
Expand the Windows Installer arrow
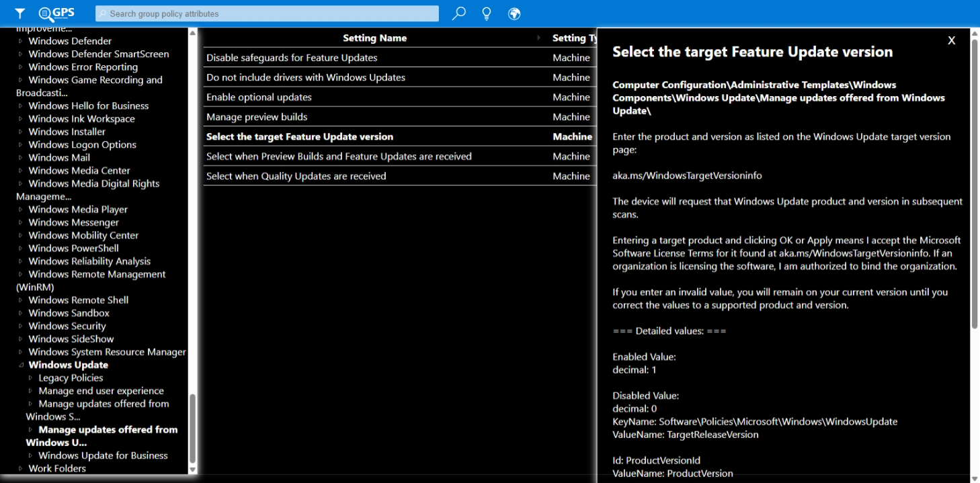pyautogui.click(x=21, y=132)
